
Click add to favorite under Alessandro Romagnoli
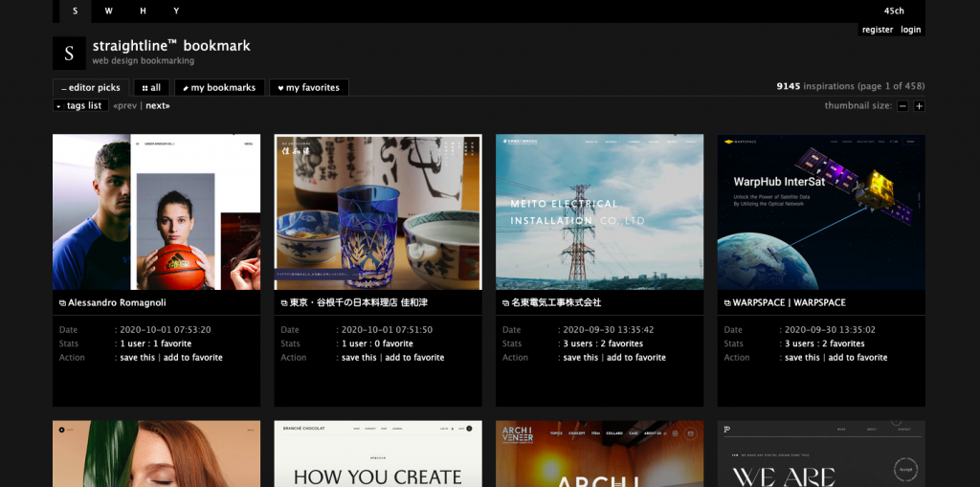193,358
